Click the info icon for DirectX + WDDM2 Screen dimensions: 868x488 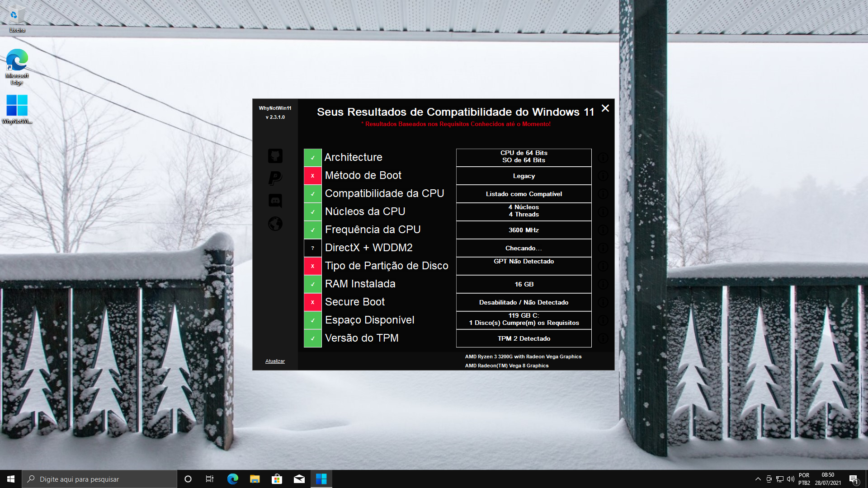tap(603, 248)
